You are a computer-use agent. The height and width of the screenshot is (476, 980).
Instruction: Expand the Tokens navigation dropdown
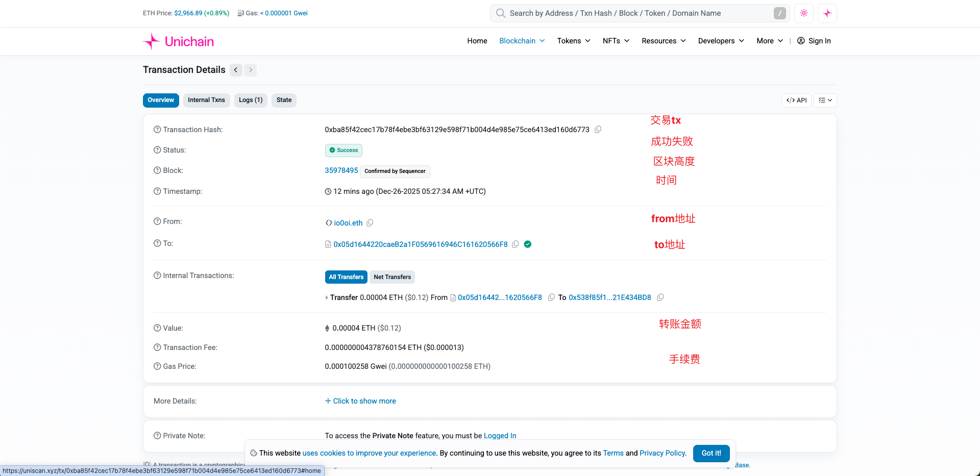click(x=573, y=41)
